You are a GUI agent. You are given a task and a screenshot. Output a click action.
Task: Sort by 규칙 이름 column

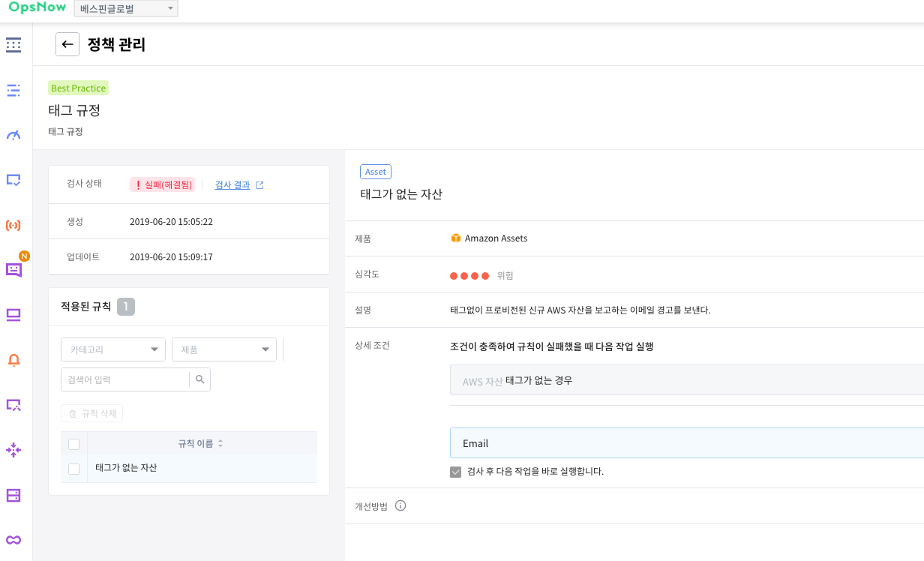[x=201, y=444]
